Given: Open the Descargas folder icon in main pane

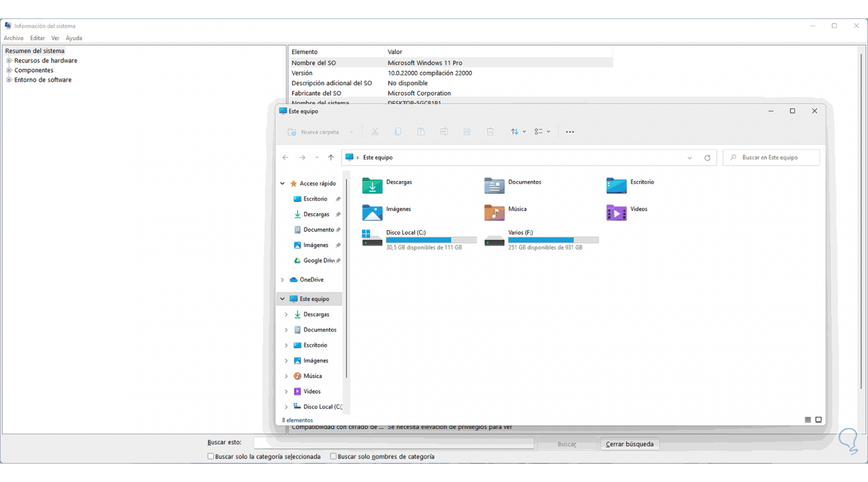Looking at the screenshot, I should click(x=372, y=185).
